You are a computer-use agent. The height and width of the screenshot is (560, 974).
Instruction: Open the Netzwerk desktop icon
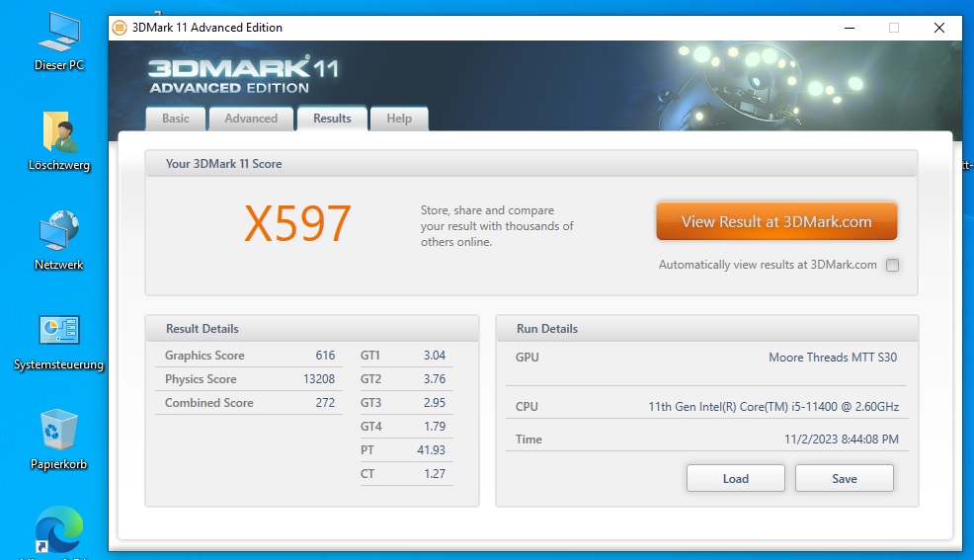[59, 241]
